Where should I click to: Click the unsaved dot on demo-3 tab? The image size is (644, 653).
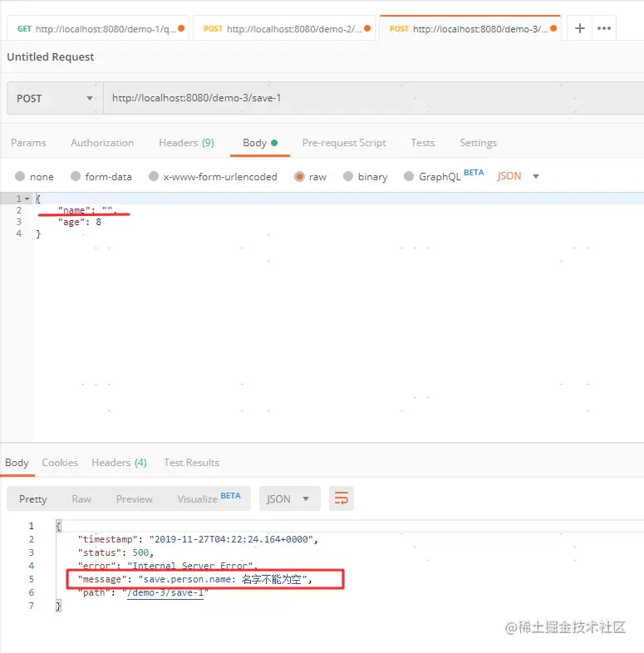pos(553,28)
